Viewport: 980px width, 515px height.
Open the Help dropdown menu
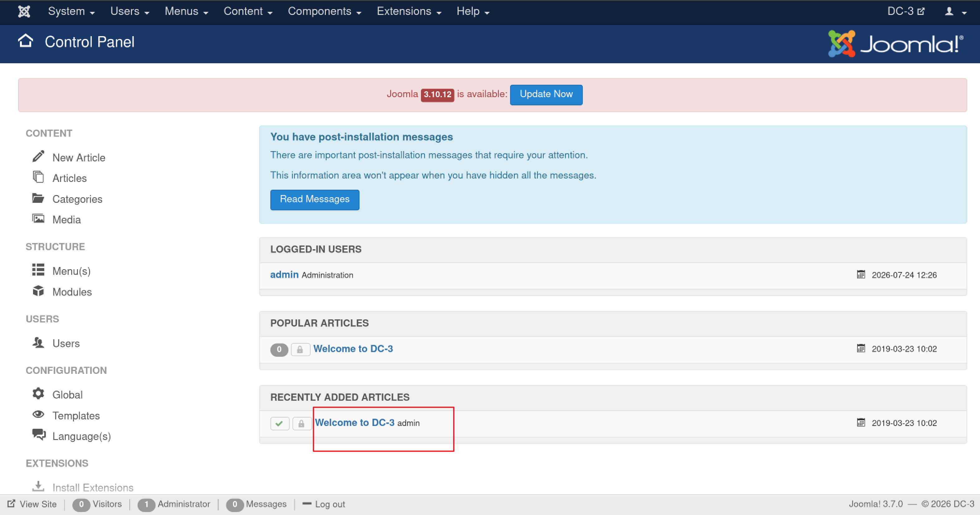[473, 12]
